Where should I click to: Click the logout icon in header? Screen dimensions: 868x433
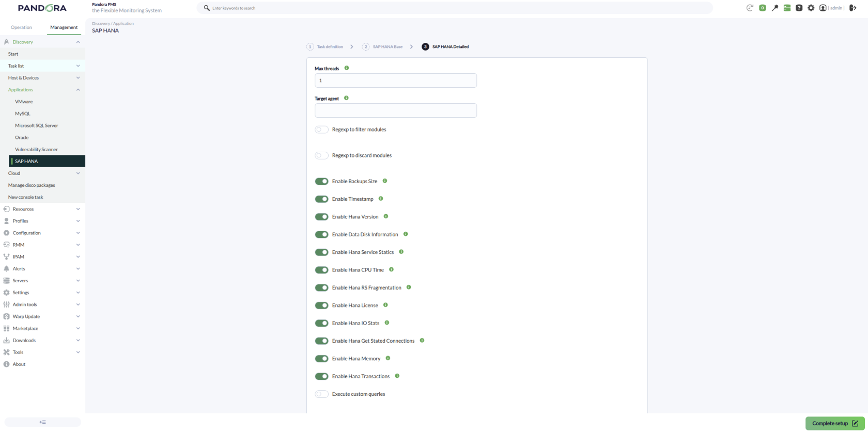pos(853,8)
